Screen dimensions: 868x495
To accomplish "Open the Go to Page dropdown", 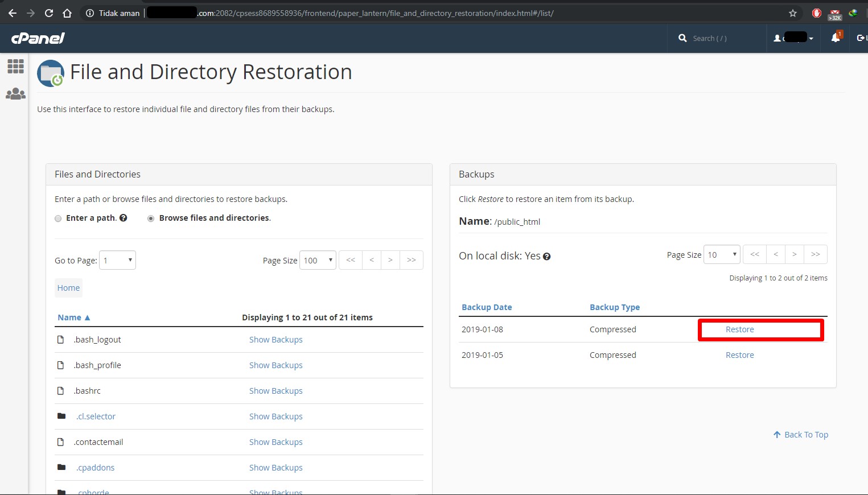I will 117,260.
